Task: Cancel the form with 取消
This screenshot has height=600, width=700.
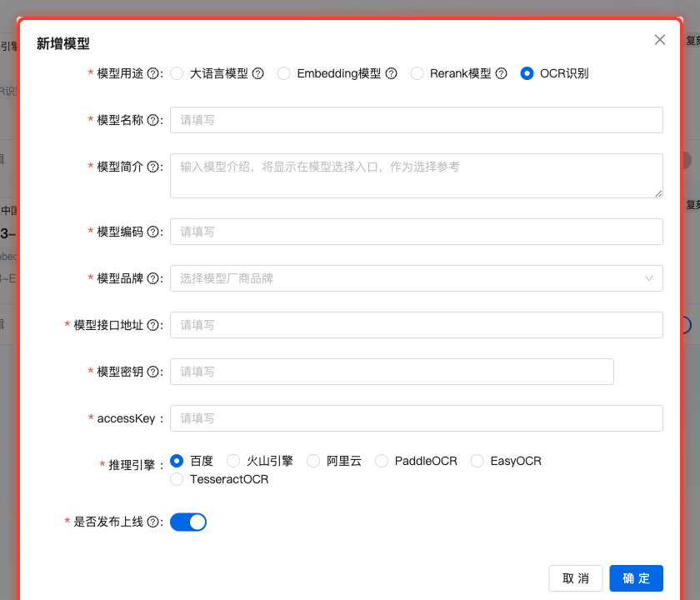Action: tap(575, 577)
